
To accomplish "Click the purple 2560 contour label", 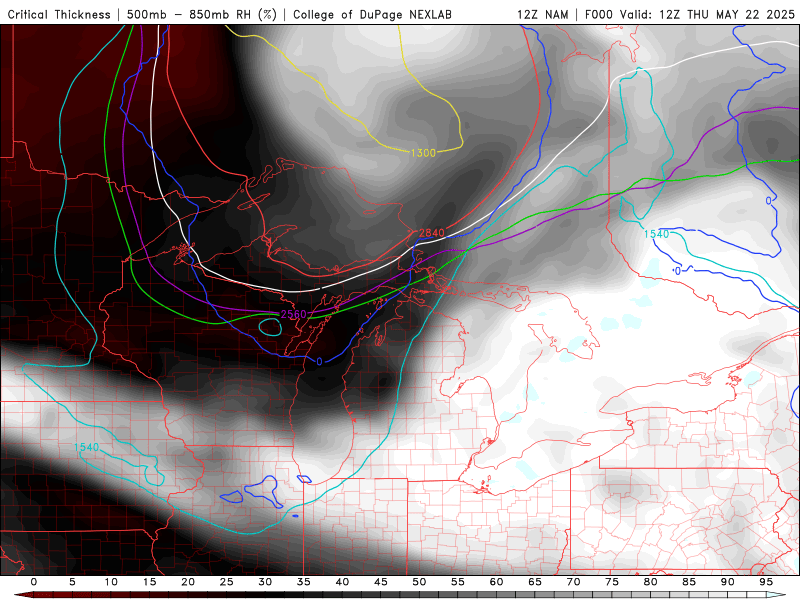I will (x=293, y=314).
